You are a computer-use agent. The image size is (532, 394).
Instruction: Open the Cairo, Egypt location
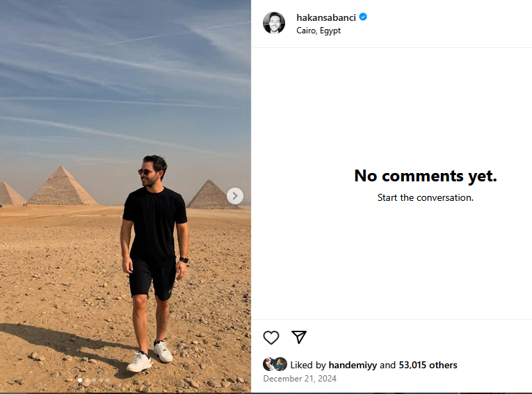tap(319, 31)
